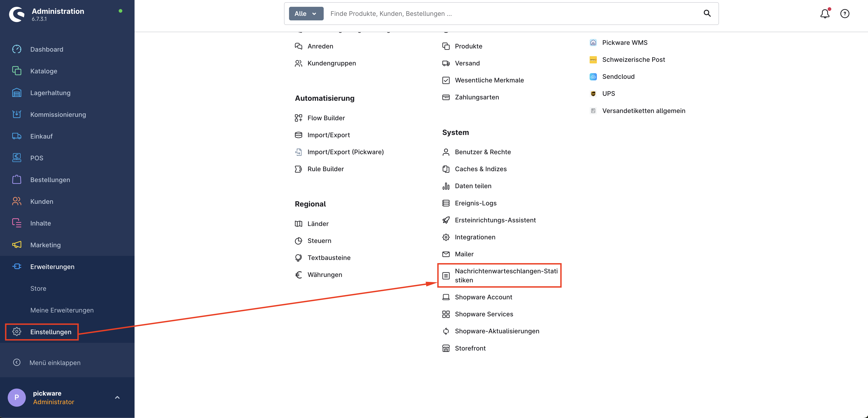Open Pickware WMS settings
Screen dimensions: 868x418
point(624,42)
